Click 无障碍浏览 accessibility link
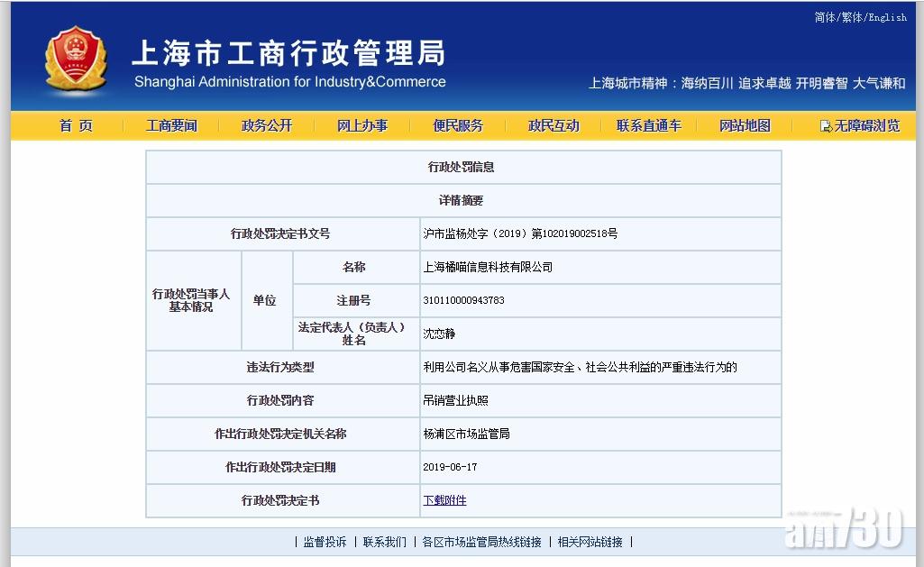The width and height of the screenshot is (924, 567). click(866, 126)
